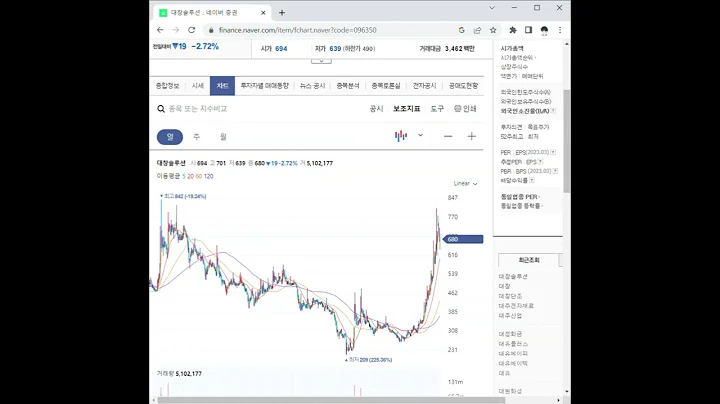Click the 시가총액순위 link
The height and width of the screenshot is (404, 720).
[517, 58]
